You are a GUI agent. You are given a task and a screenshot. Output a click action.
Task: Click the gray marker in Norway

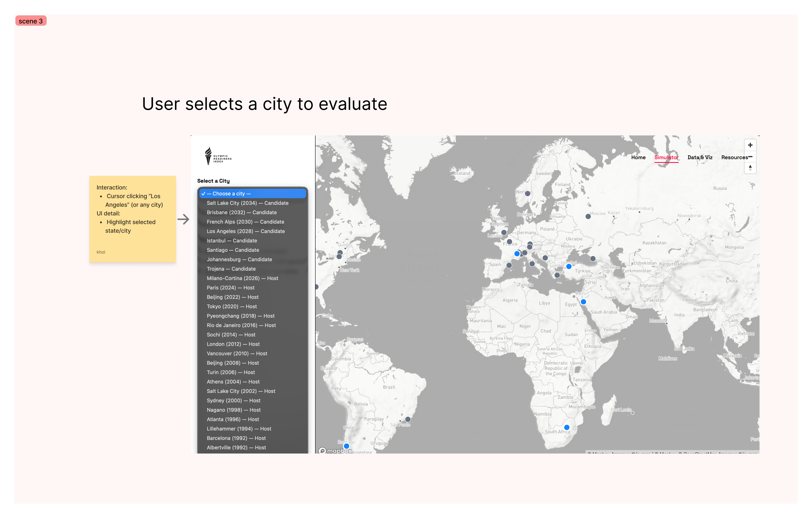(x=528, y=193)
